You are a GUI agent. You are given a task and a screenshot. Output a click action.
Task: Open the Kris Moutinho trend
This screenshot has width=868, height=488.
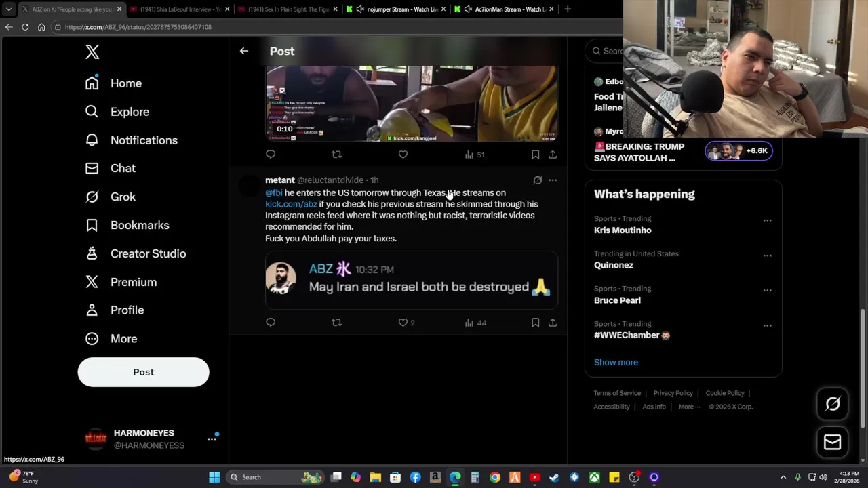coord(623,230)
